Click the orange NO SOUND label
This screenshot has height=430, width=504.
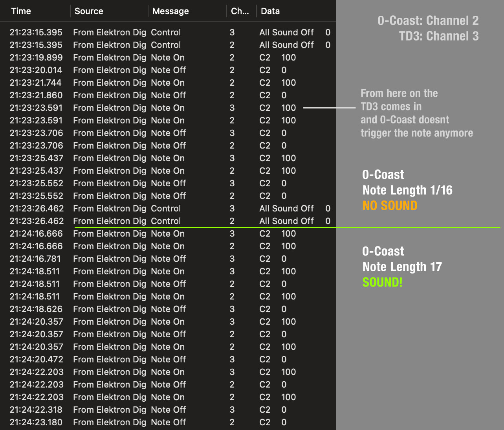390,206
